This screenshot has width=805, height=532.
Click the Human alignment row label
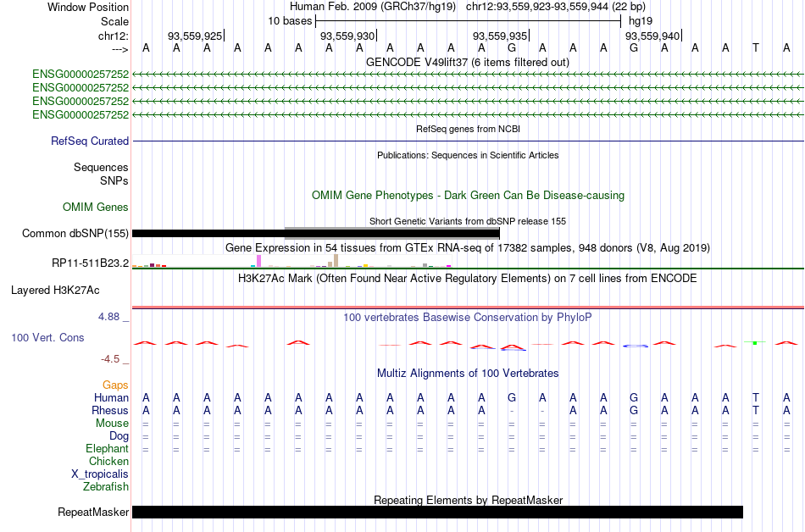click(x=111, y=397)
